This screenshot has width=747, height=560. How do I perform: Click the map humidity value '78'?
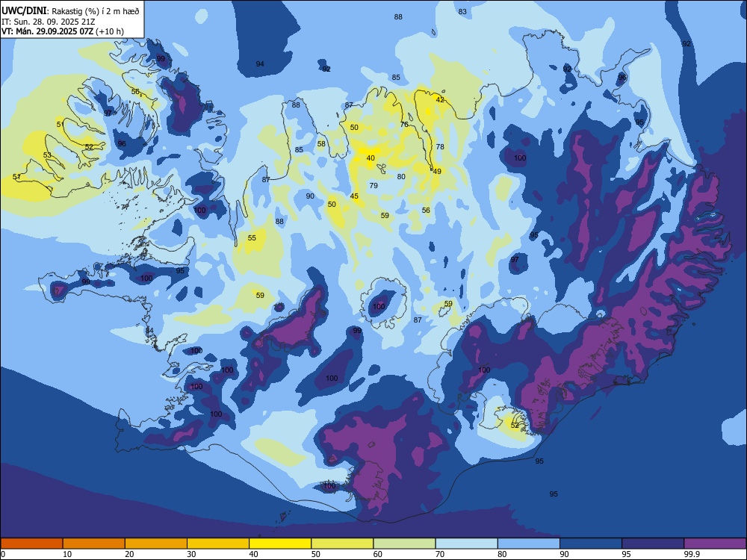[x=440, y=146]
